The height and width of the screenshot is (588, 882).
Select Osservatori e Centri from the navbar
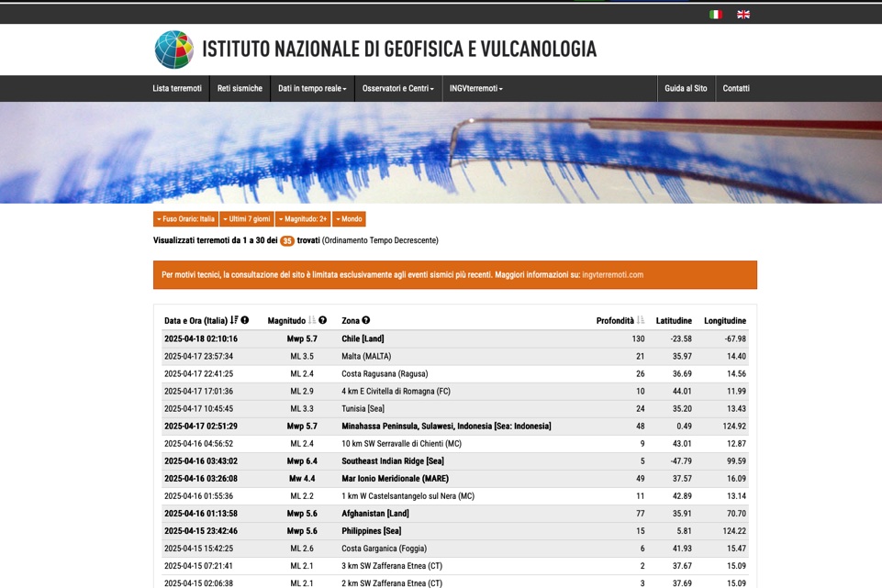pos(398,88)
